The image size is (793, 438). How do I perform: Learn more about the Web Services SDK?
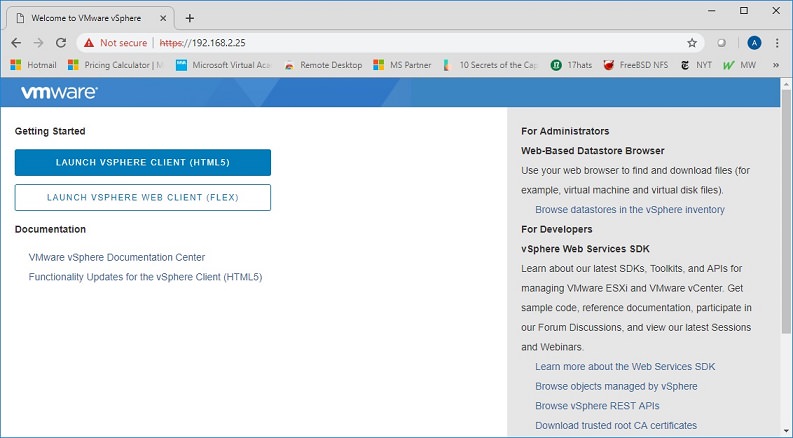(625, 367)
